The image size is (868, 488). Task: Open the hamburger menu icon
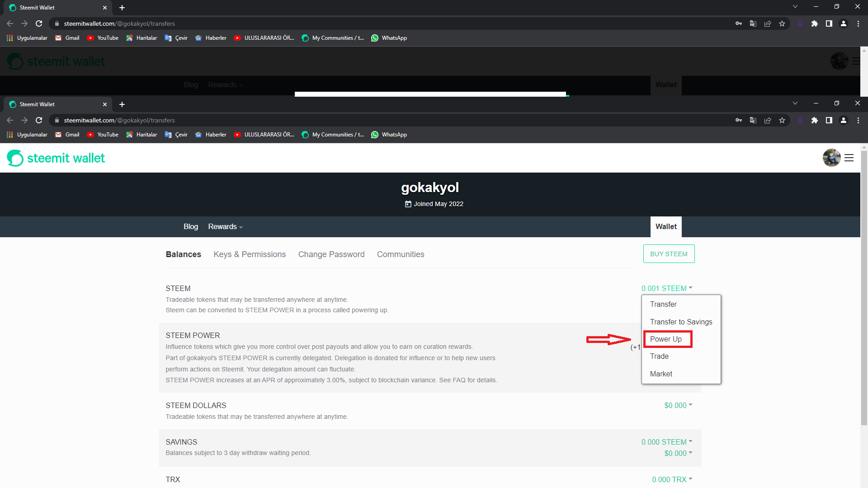point(849,158)
